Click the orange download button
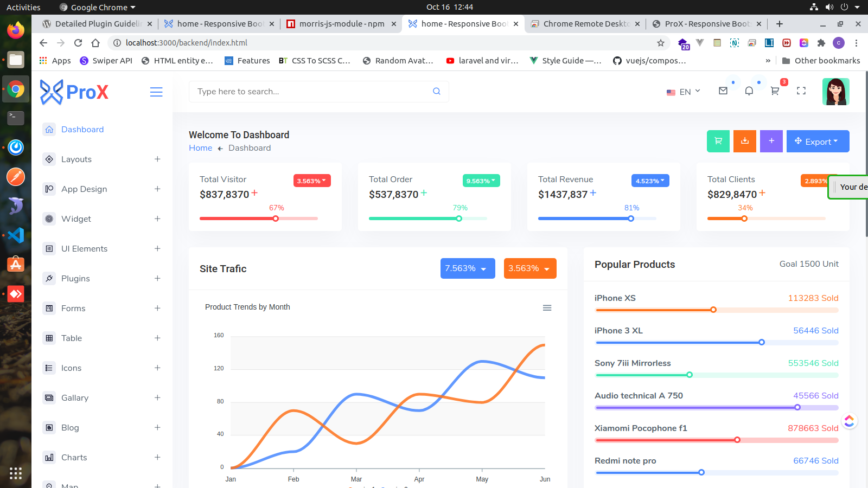Viewport: 868px width, 488px height. pyautogui.click(x=744, y=141)
